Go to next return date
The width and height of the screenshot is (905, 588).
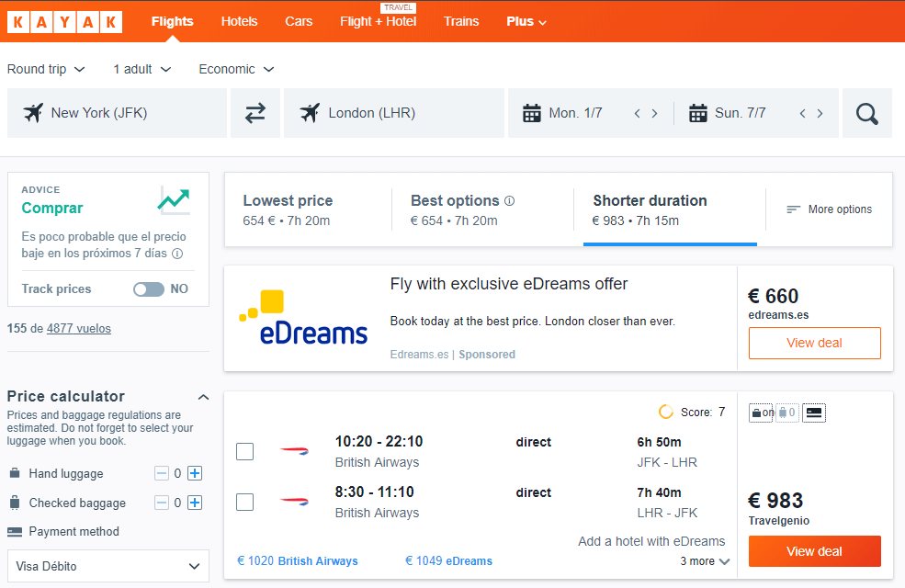[x=820, y=114]
